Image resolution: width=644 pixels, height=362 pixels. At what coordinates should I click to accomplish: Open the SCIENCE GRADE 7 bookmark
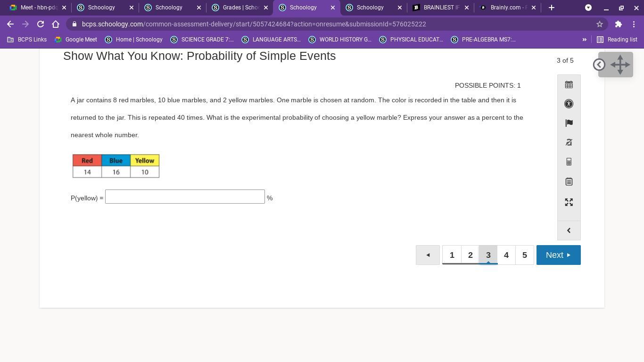pyautogui.click(x=202, y=40)
